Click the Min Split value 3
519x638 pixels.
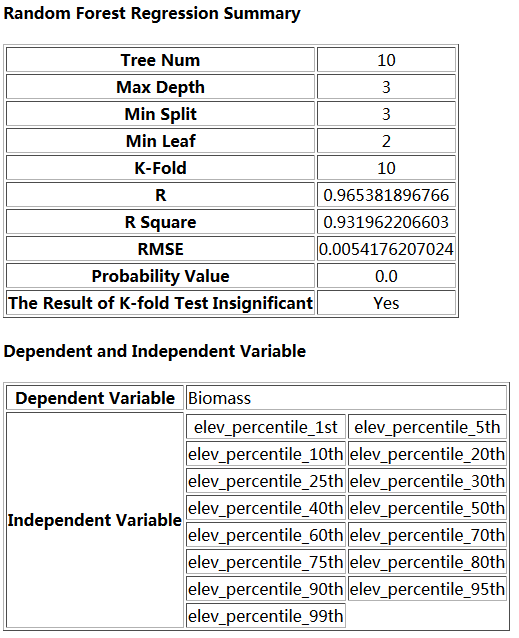coord(386,114)
